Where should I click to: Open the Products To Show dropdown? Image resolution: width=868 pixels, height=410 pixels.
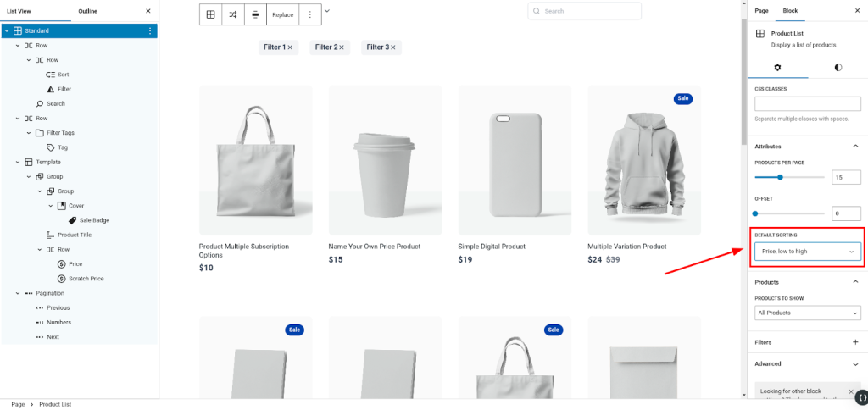808,313
